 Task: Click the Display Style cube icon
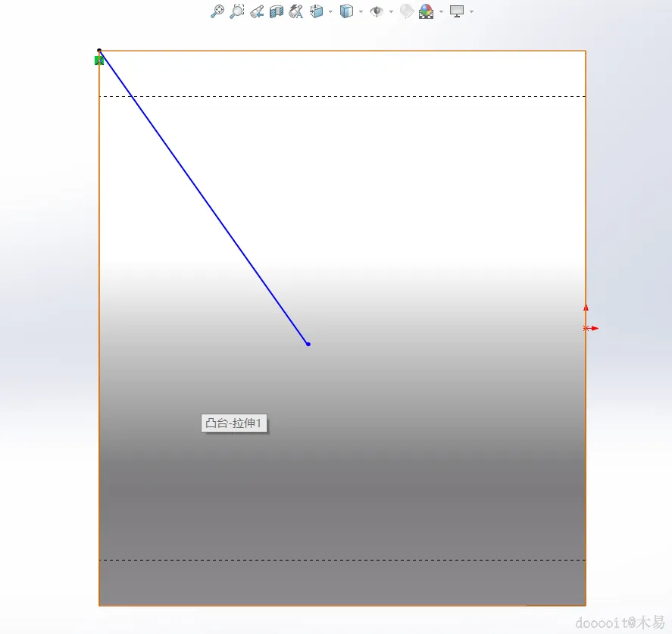click(346, 11)
